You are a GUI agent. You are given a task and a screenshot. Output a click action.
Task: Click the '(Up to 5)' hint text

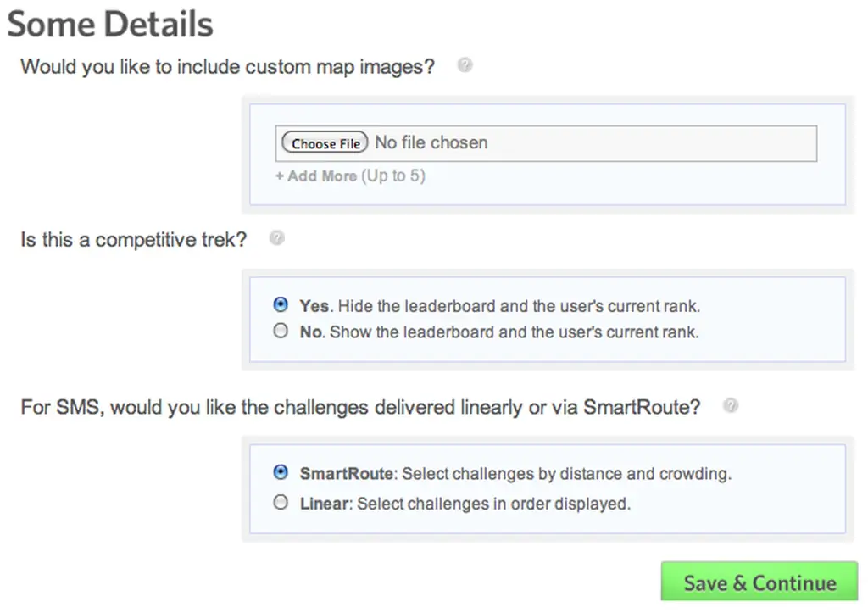[x=393, y=176]
